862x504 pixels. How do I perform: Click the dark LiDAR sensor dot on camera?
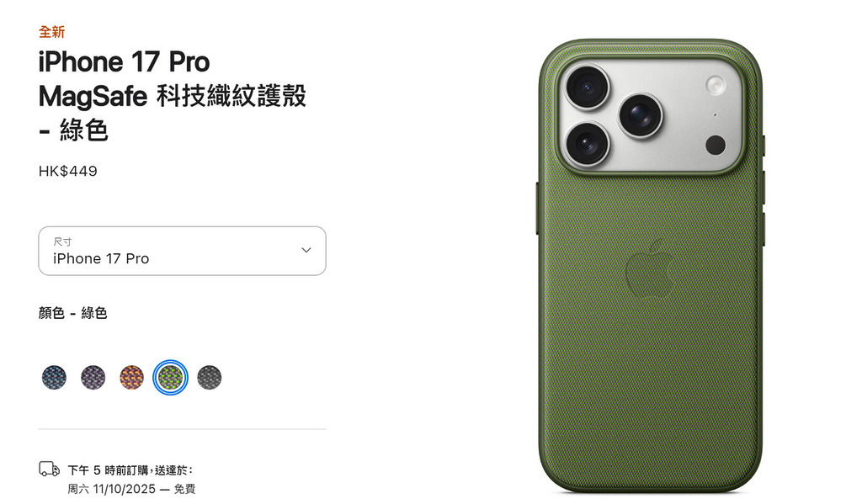pos(716,145)
